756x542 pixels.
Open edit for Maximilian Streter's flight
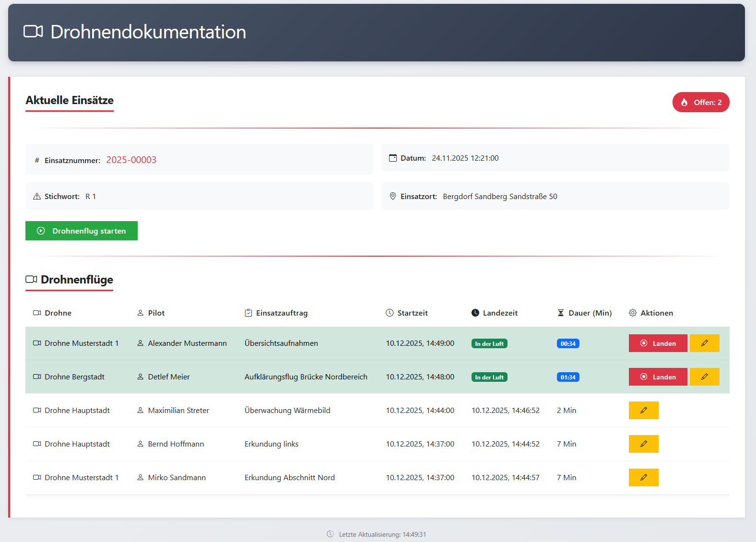coord(643,411)
